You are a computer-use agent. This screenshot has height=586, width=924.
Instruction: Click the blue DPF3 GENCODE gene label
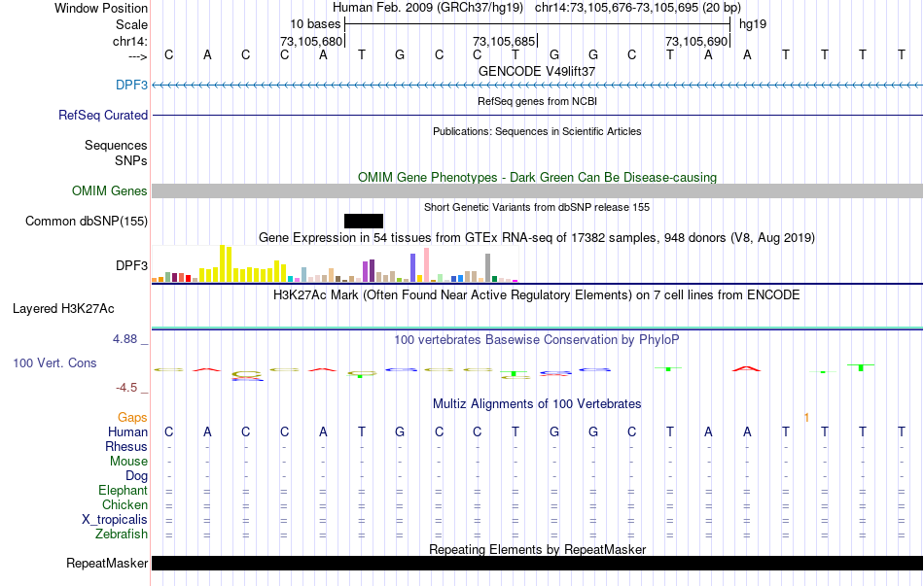131,85
